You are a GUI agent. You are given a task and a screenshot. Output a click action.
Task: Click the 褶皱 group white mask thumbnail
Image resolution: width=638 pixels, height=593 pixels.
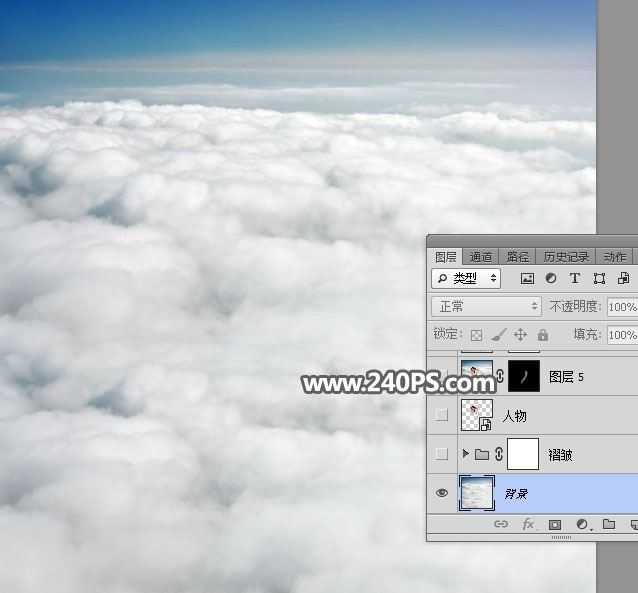point(523,455)
